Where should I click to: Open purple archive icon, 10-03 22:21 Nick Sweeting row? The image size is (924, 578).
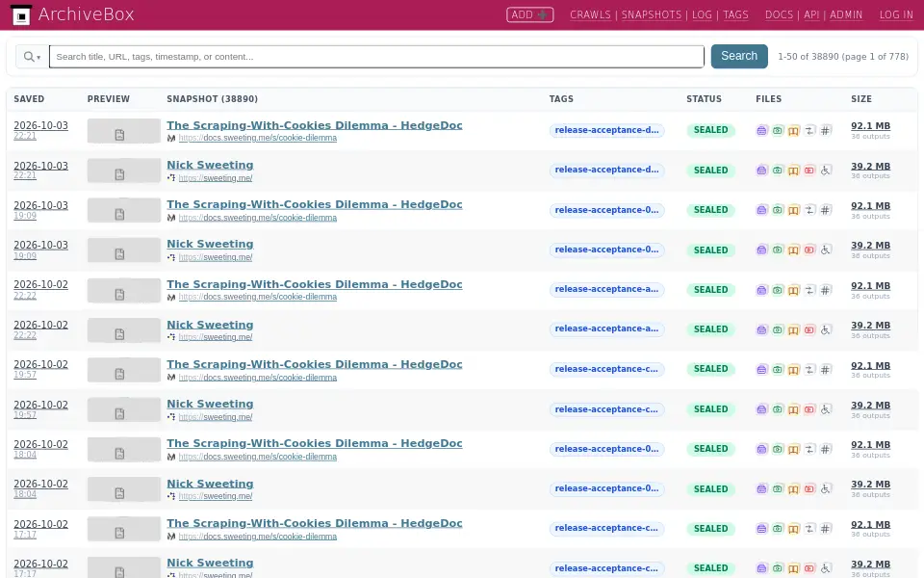tap(761, 171)
